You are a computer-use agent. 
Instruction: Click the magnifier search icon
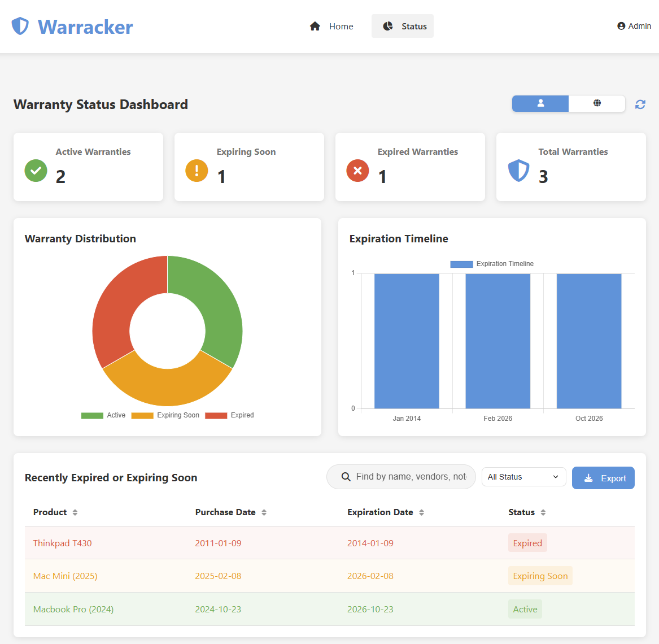tap(346, 477)
